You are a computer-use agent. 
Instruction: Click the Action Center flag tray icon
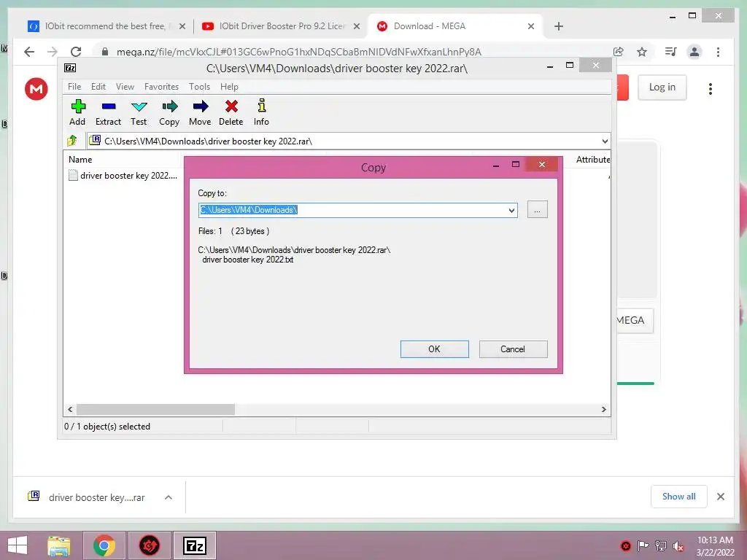pyautogui.click(x=643, y=546)
